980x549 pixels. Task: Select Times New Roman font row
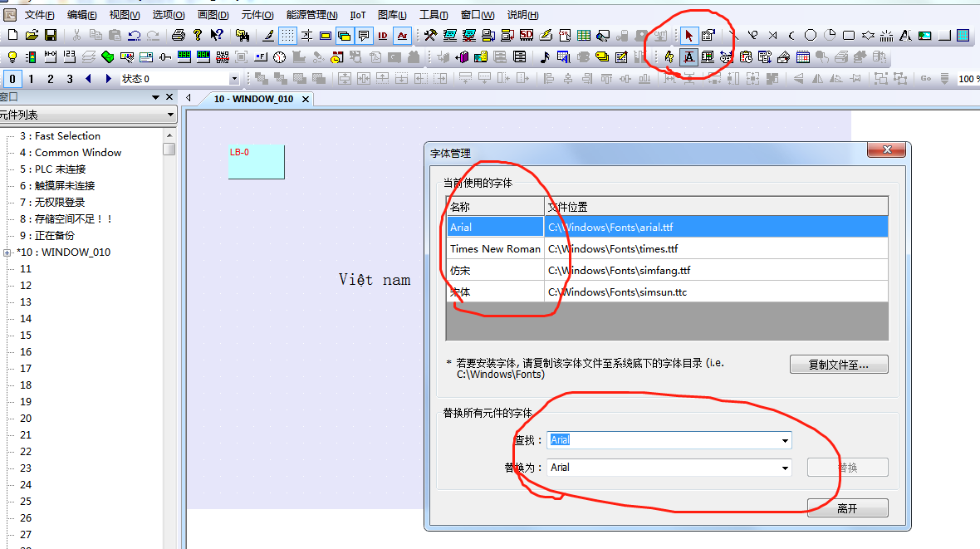(x=495, y=248)
